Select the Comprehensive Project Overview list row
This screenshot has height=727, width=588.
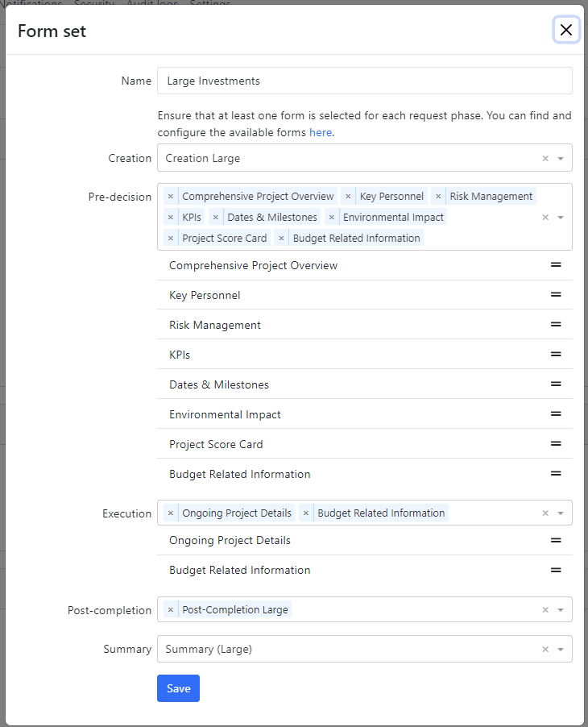click(365, 265)
